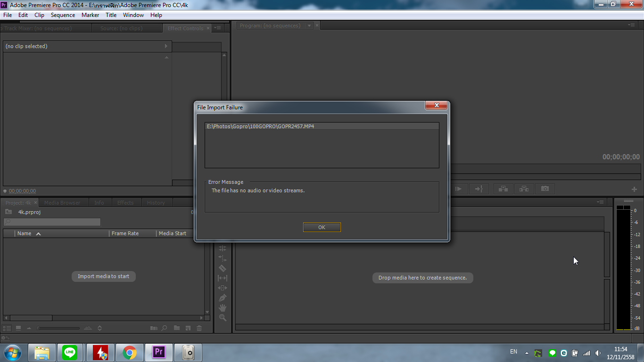The image size is (644, 362).
Task: Switch to the Media Browser tab
Action: pyautogui.click(x=62, y=203)
